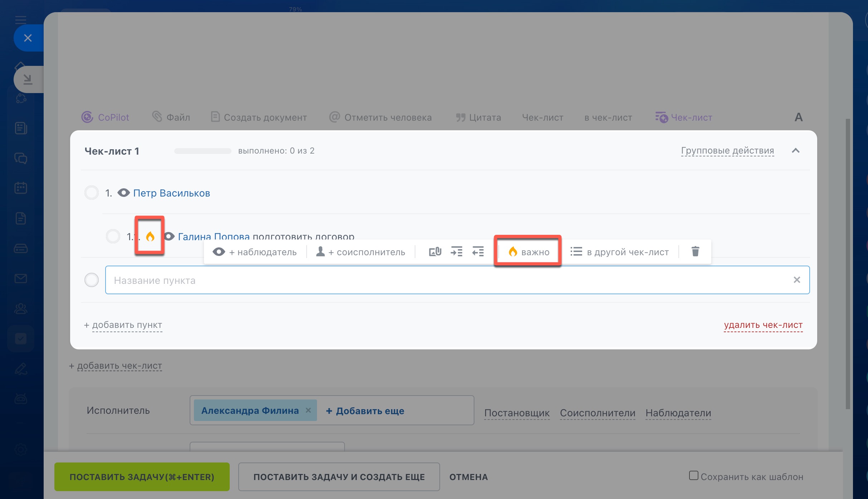Click Создать документ in toolbar
868x499 pixels.
(x=259, y=117)
